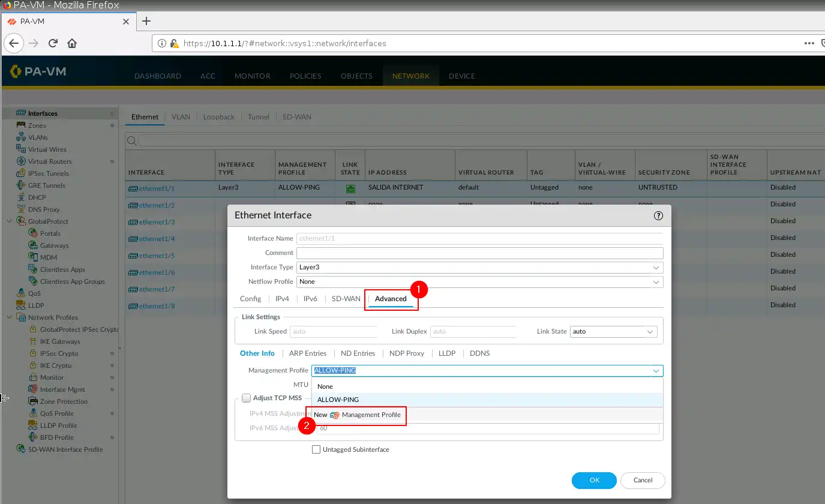Click the SALIDA INTERNET IP address cell
Viewport: 825px width, 504px height.
tap(396, 187)
